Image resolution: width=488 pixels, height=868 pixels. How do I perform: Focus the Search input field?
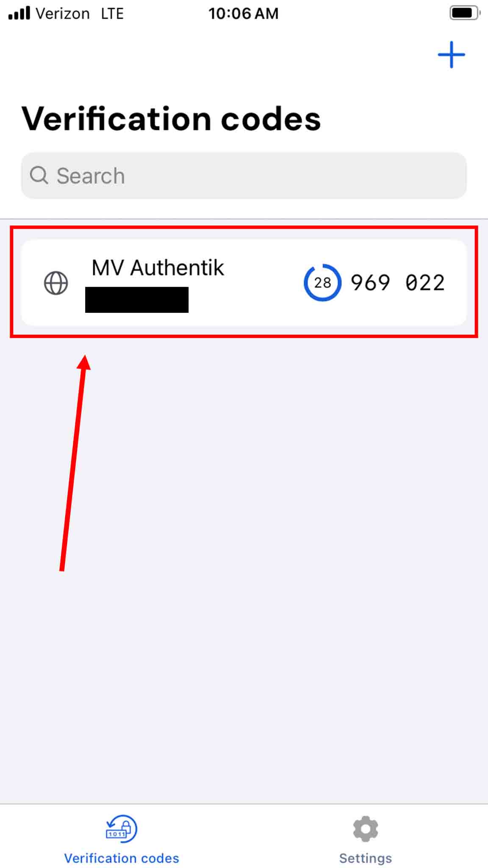(244, 175)
